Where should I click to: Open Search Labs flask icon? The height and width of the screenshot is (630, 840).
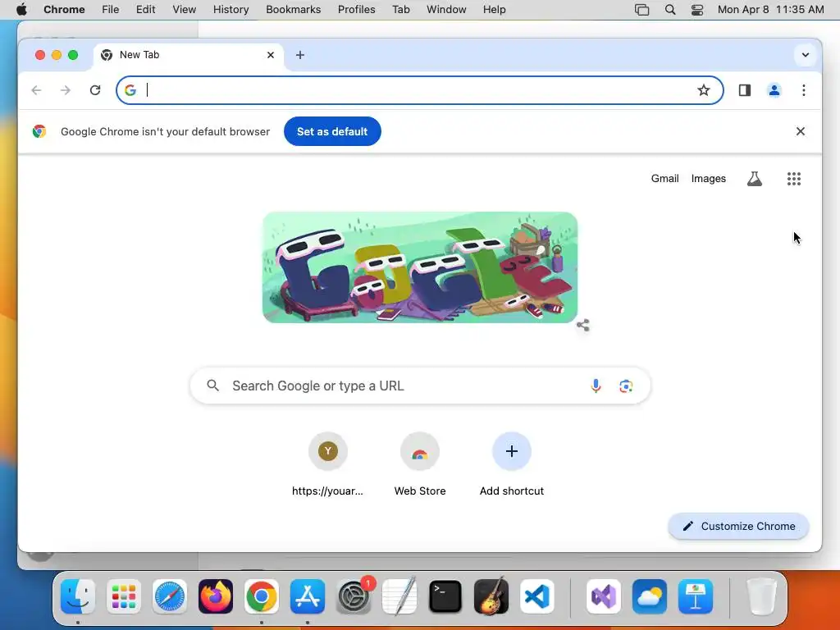click(755, 178)
